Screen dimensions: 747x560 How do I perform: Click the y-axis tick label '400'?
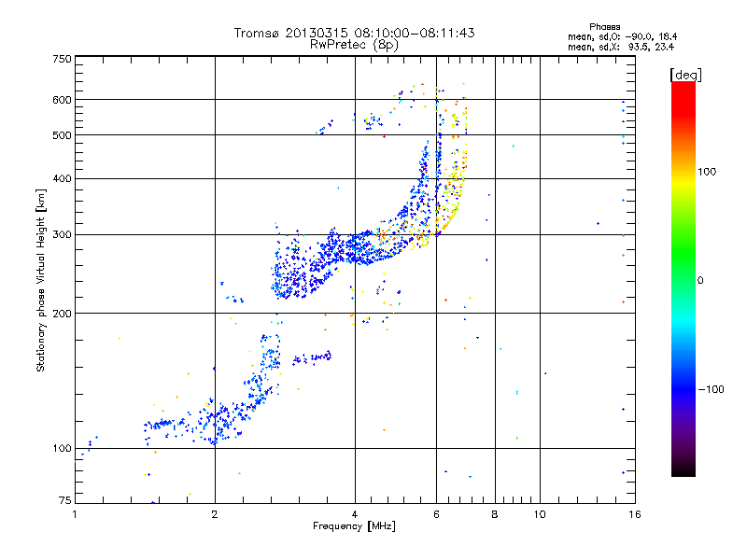(63, 178)
